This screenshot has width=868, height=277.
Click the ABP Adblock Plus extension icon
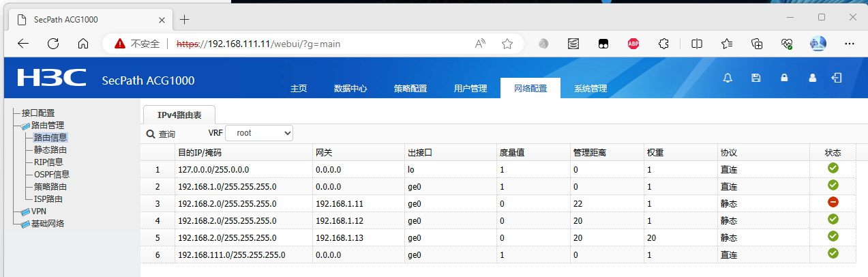[633, 44]
